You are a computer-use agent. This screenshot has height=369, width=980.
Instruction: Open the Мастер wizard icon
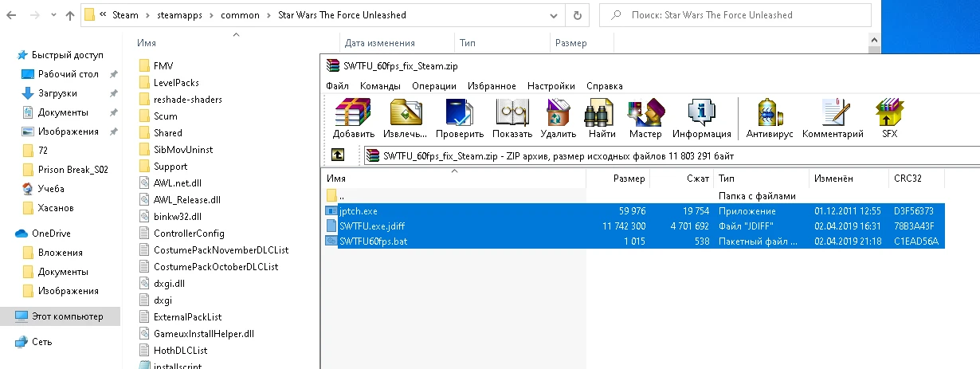645,120
